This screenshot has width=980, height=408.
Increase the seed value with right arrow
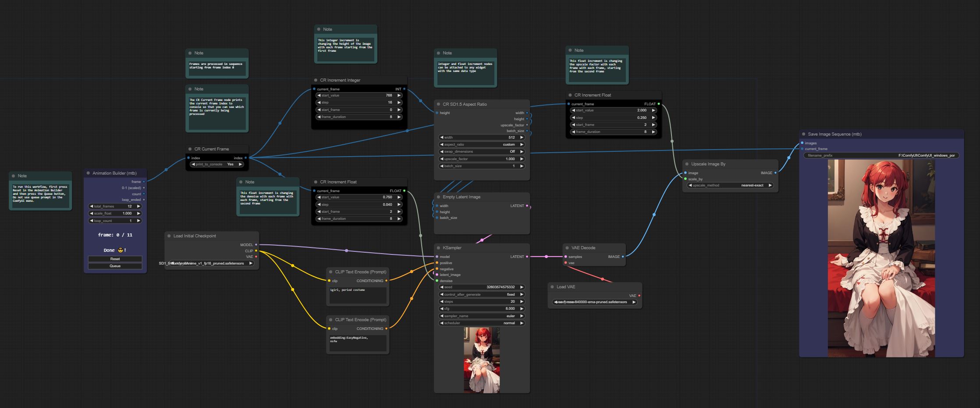522,287
